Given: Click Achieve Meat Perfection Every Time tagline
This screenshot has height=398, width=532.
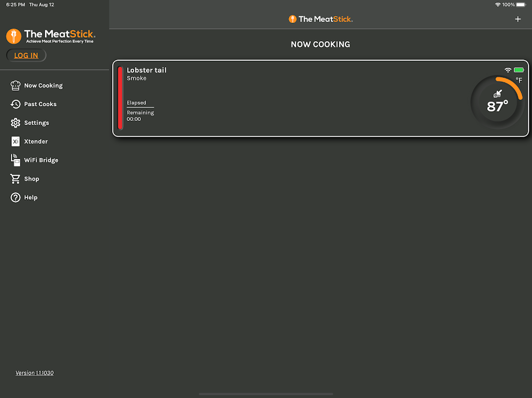Looking at the screenshot, I should tap(59, 41).
